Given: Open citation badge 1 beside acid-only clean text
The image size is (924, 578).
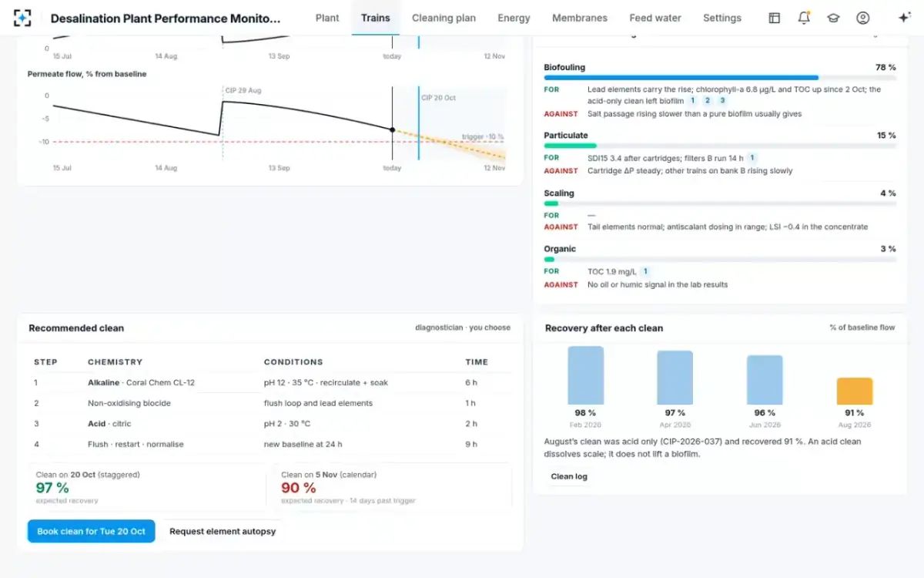Looking at the screenshot, I should pos(692,101).
